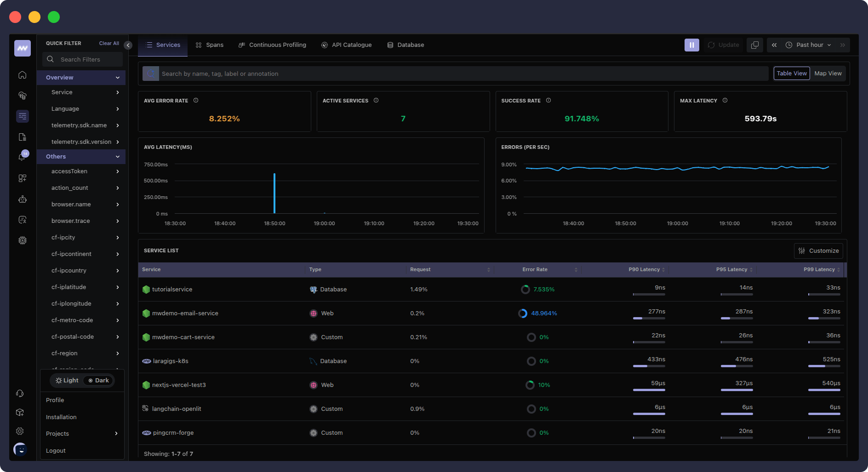Switch to the Spans tab
868x472 pixels.
(x=209, y=45)
